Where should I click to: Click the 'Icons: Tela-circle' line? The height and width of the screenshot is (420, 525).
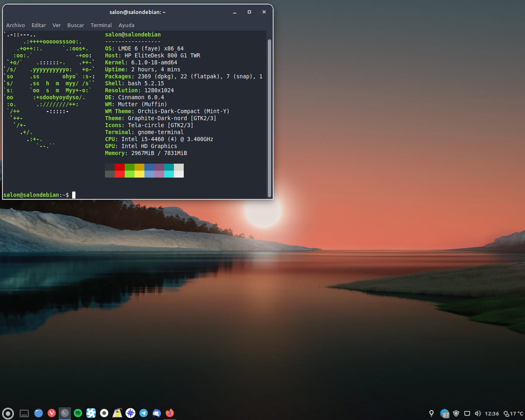[x=149, y=125]
